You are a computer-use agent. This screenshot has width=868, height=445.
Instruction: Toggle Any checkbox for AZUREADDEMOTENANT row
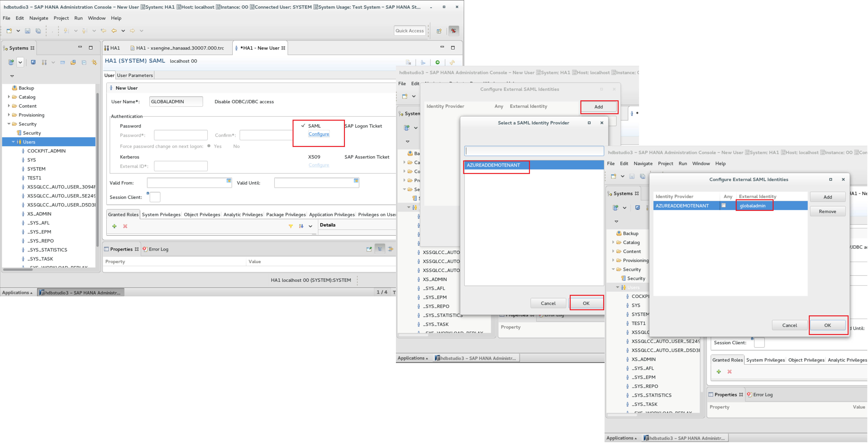(x=724, y=206)
